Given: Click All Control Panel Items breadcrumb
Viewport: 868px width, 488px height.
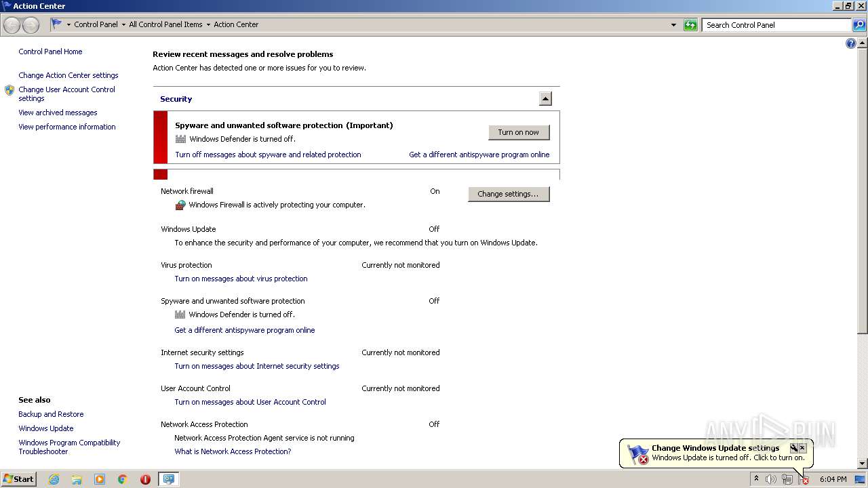Looking at the screenshot, I should coord(165,24).
